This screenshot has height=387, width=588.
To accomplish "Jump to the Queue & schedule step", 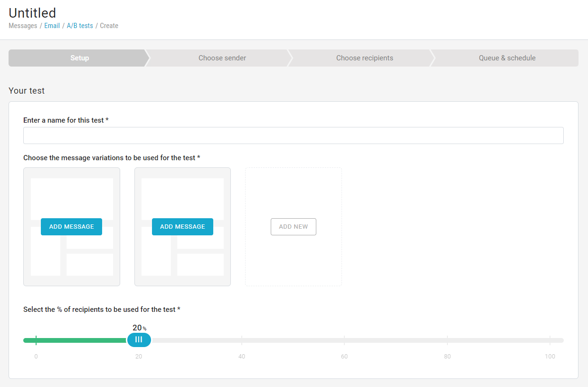I will [507, 58].
